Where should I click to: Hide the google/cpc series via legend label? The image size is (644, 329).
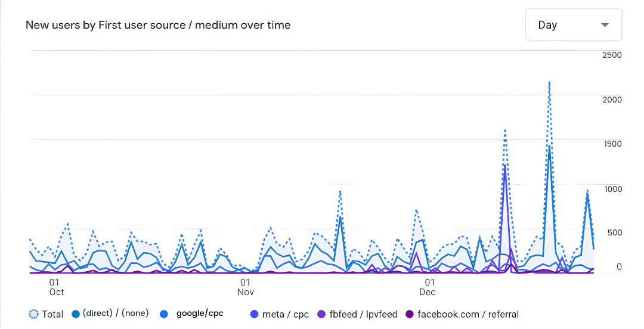(200, 314)
